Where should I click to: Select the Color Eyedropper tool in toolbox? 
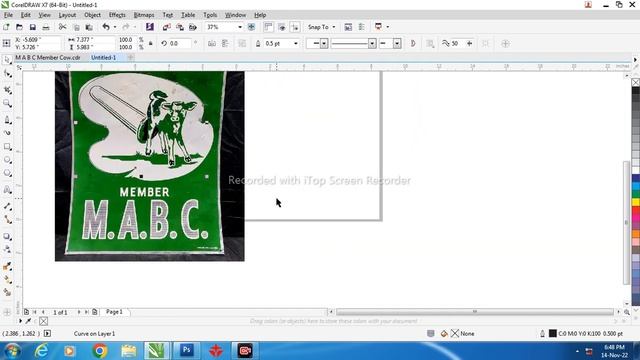point(7,266)
